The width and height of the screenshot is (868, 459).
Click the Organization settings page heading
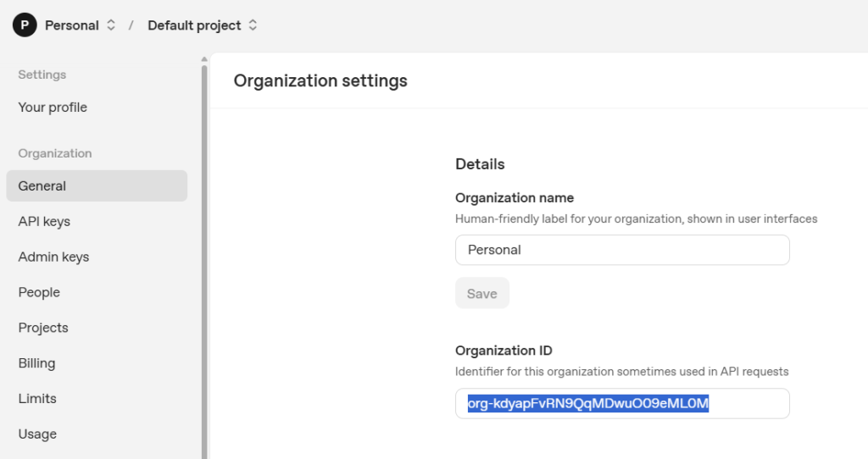click(320, 81)
